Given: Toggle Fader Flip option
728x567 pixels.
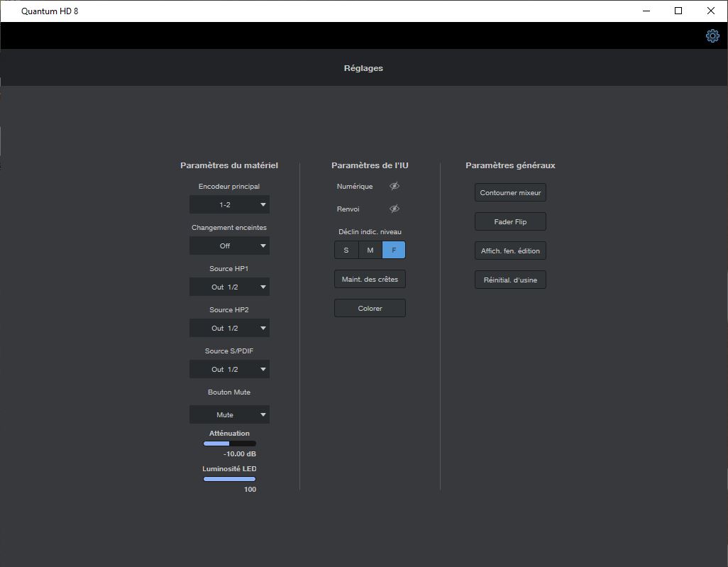Looking at the screenshot, I should [x=510, y=221].
